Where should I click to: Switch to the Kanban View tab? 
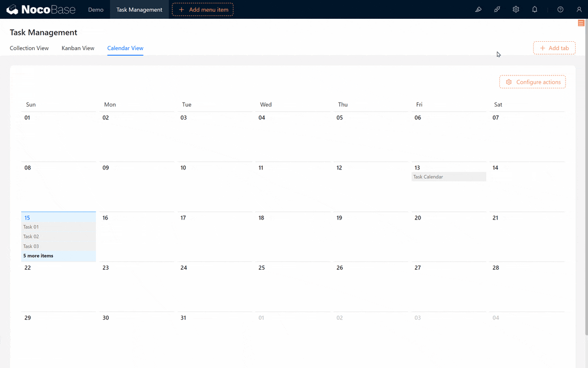[x=78, y=48]
